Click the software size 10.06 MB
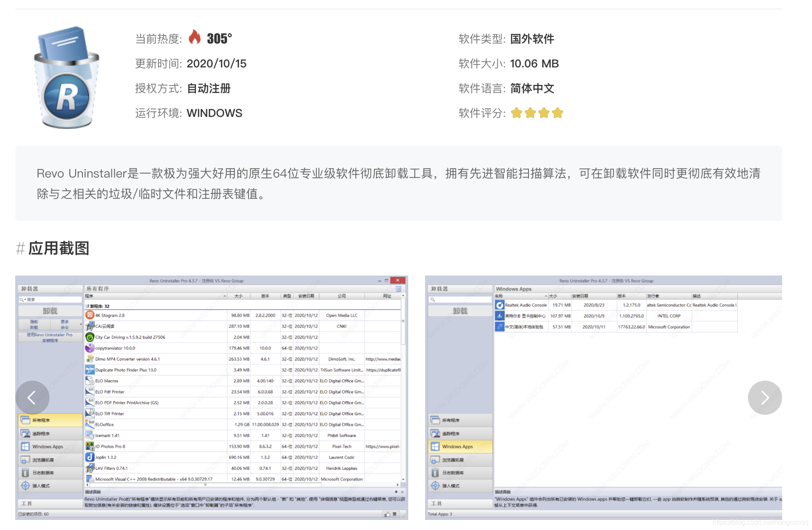 point(535,64)
